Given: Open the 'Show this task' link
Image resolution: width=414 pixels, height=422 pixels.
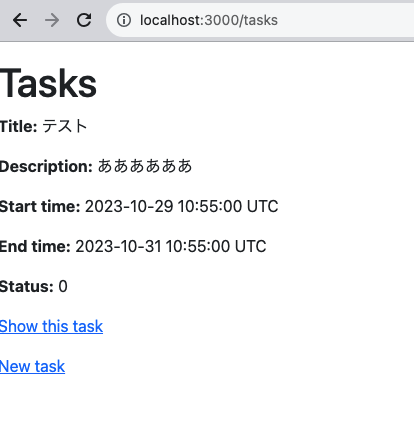Looking at the screenshot, I should click(51, 326).
